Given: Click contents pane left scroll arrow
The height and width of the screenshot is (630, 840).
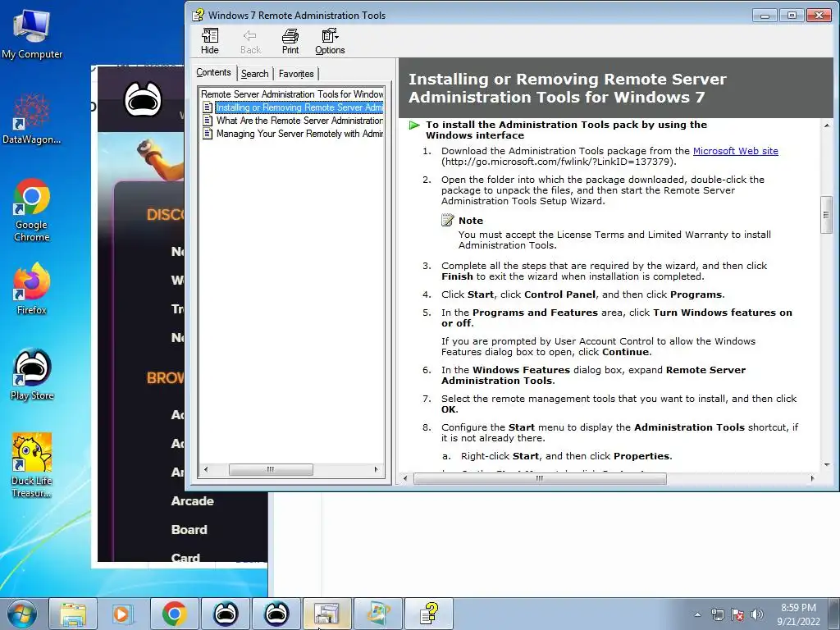Looking at the screenshot, I should (206, 469).
